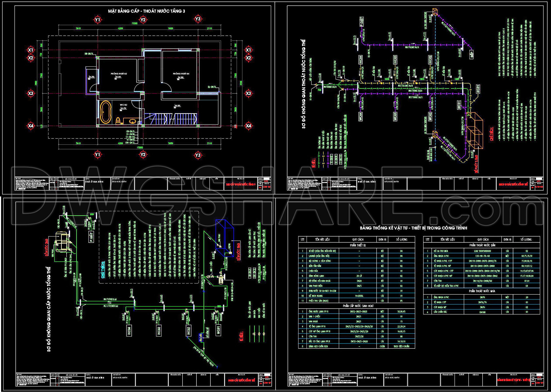Click the WC-B3 bathroom label
This screenshot has width=551, height=392.
[123, 105]
